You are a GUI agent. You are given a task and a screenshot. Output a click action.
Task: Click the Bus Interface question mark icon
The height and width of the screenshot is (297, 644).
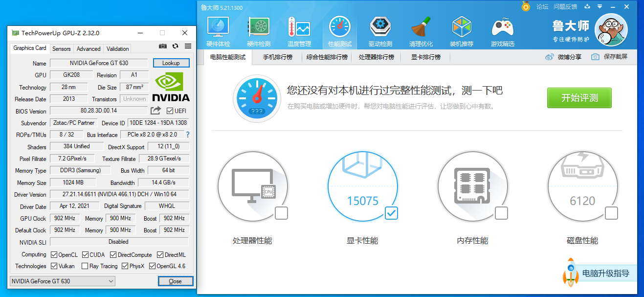(187, 135)
